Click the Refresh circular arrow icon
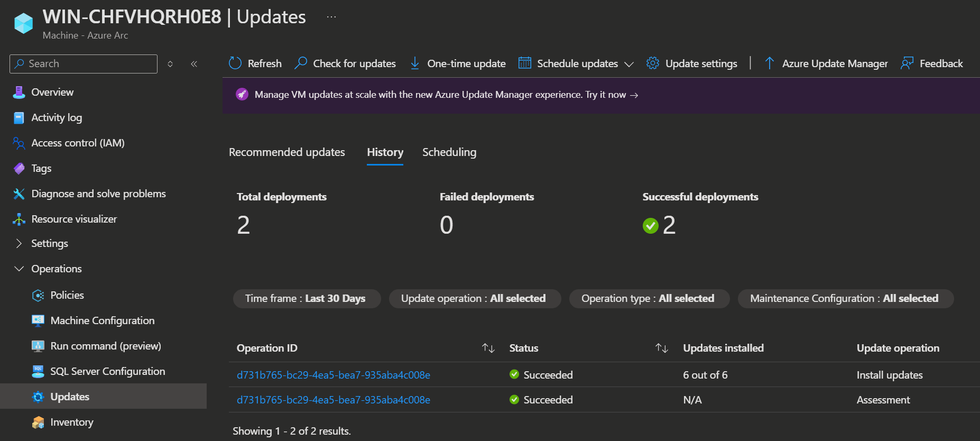The height and width of the screenshot is (441, 980). pyautogui.click(x=235, y=63)
